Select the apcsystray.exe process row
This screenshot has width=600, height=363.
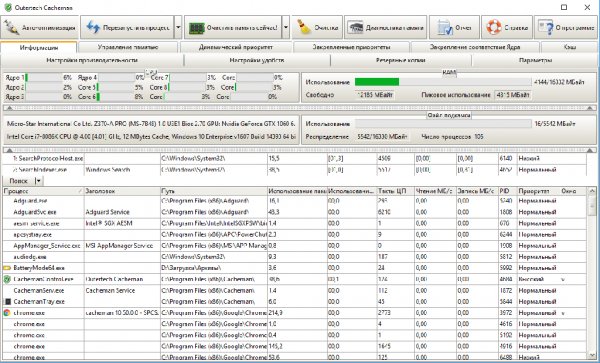pos(295,234)
